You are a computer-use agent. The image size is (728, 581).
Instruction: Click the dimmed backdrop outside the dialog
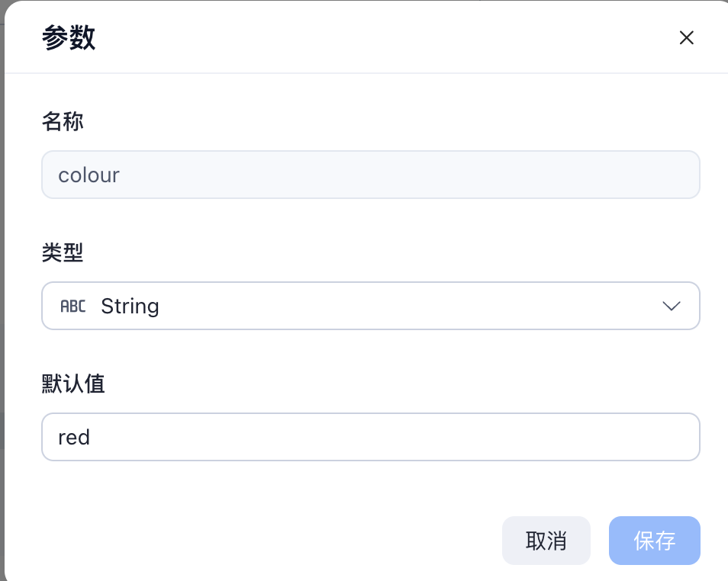pyautogui.click(x=2, y=278)
